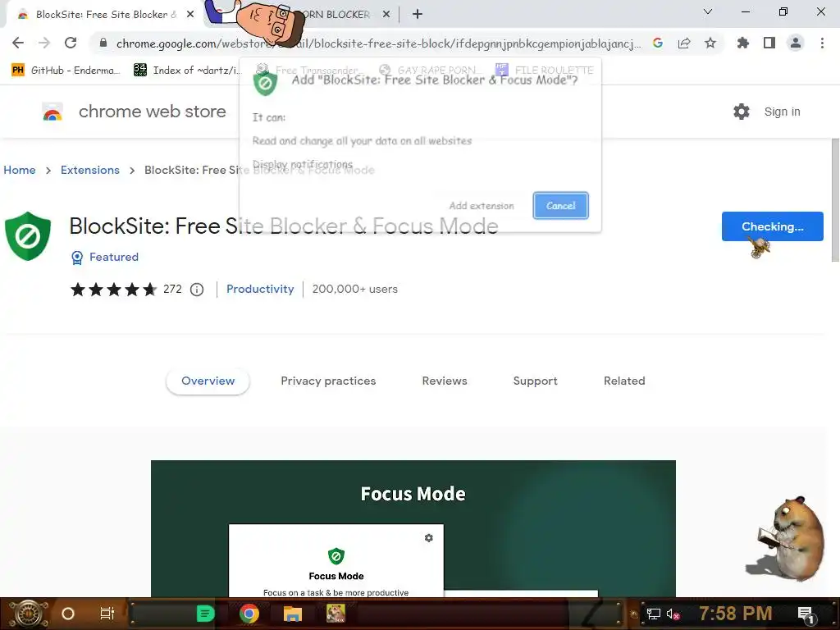Open the Chrome profile avatar
Screen dimensions: 840x630
pos(796,43)
